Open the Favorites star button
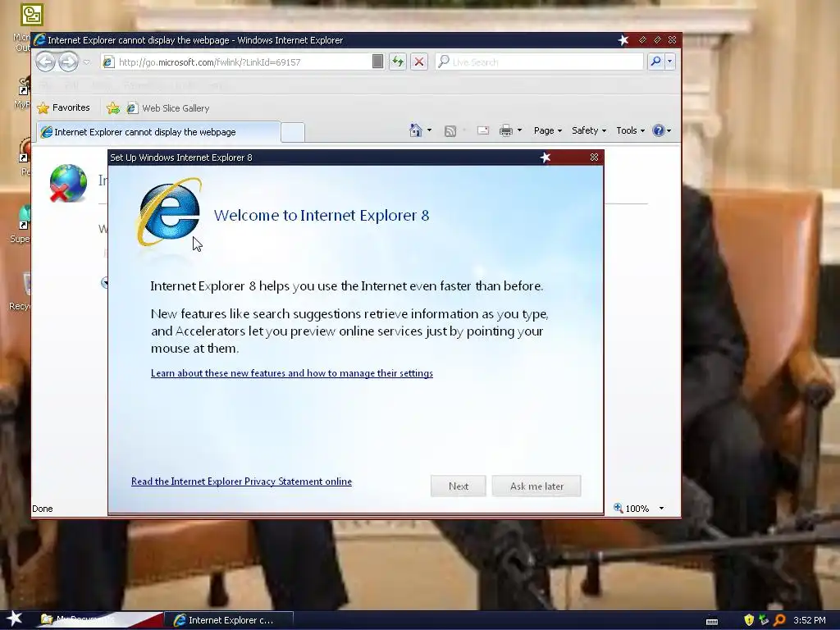The image size is (840, 630). tap(63, 107)
